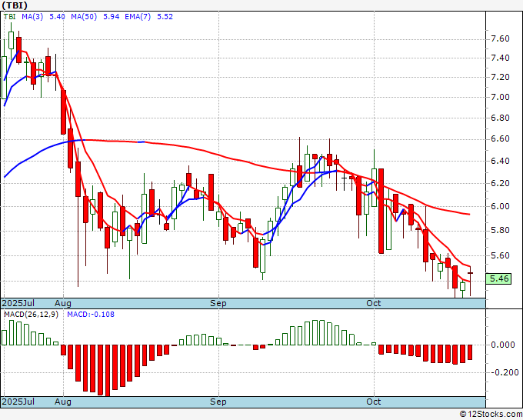This screenshot has width=523, height=420.
Task: Click the MA(3) value 5.40
Action: (57, 17)
